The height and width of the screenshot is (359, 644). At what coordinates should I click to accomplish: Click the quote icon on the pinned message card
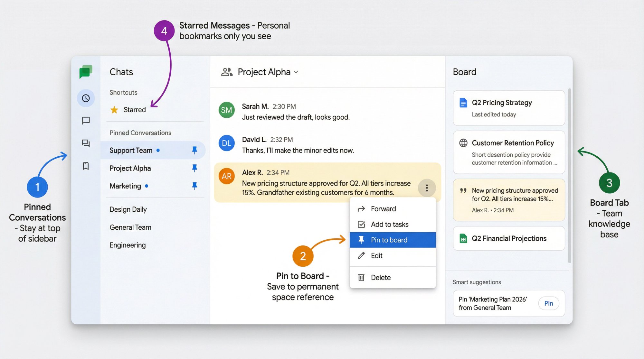(463, 190)
